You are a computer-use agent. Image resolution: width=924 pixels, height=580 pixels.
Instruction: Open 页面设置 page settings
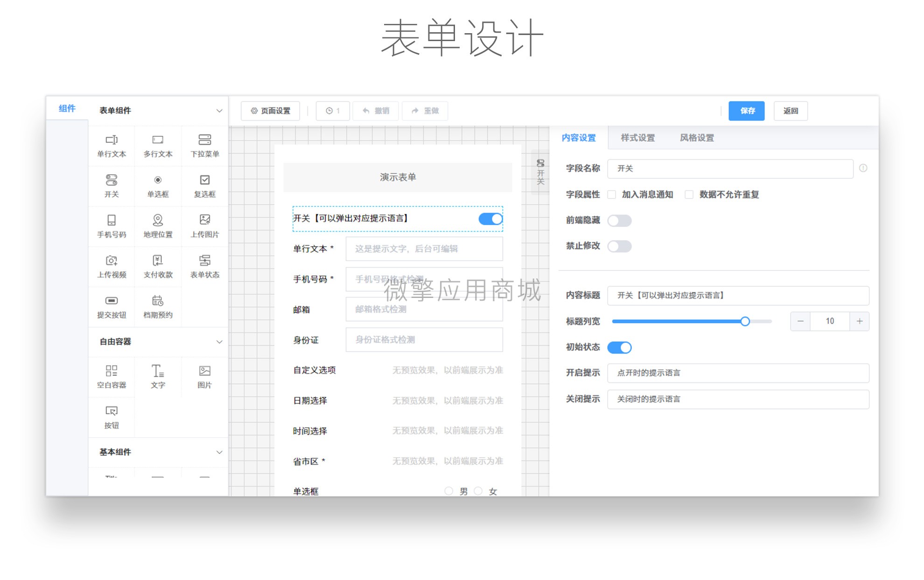point(271,111)
